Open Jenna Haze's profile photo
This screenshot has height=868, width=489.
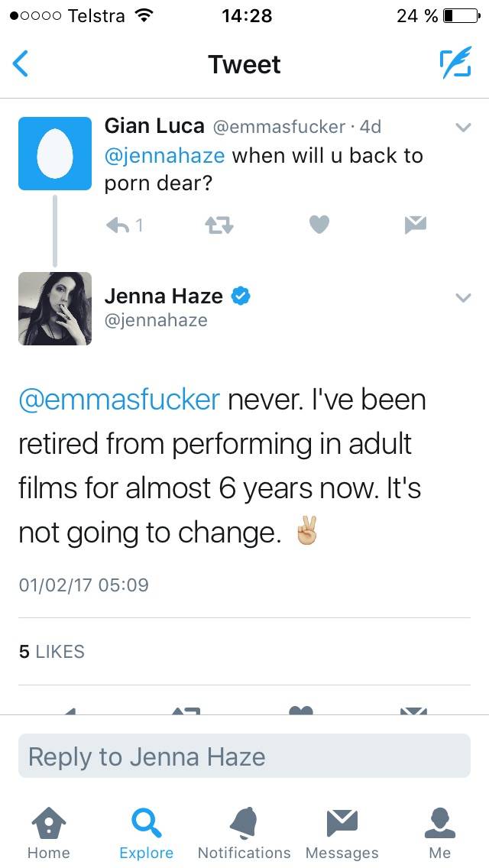pos(54,309)
